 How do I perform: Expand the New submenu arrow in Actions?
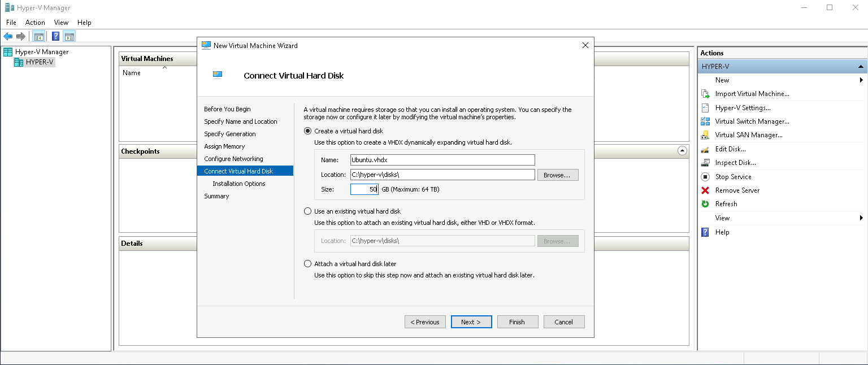(861, 80)
